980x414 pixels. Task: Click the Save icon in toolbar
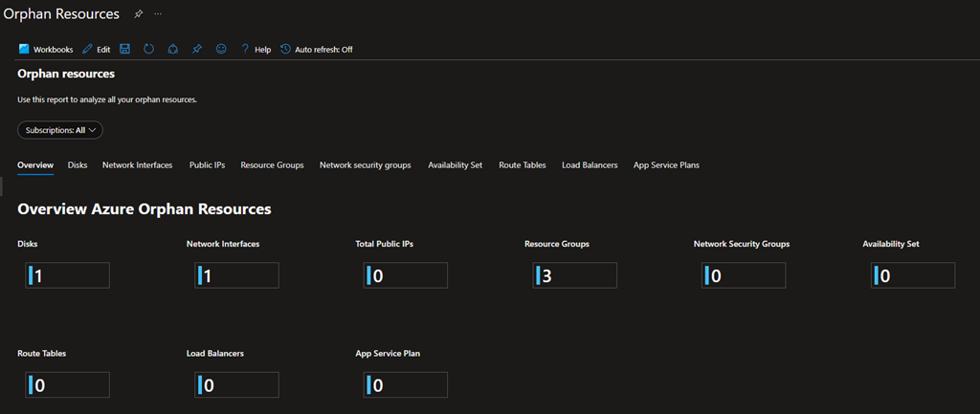[x=125, y=49]
